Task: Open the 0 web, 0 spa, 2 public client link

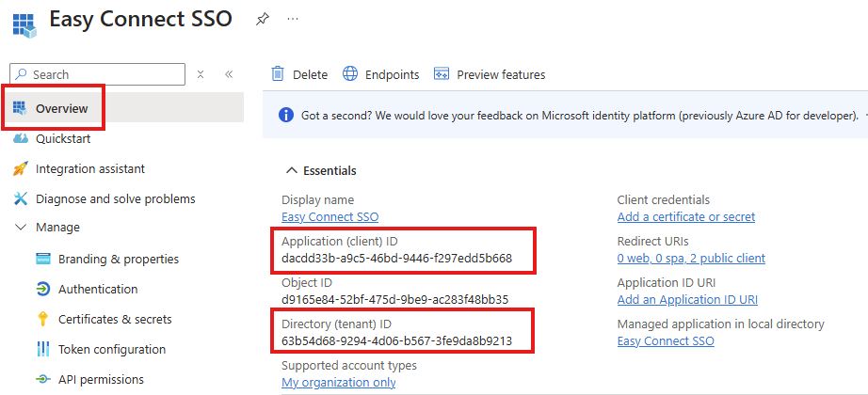Action: [691, 259]
